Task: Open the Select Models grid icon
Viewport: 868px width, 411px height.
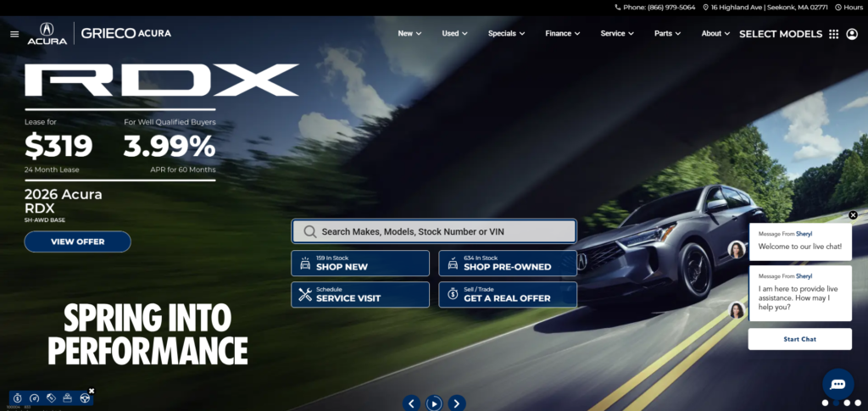Action: click(833, 34)
